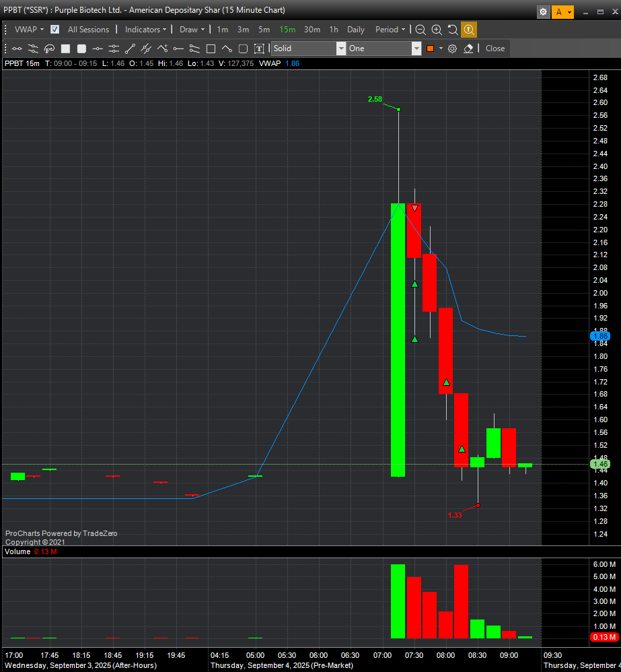Click the PPBT 15m symbol label
Viewport: 621px width, 672px height.
coord(22,63)
